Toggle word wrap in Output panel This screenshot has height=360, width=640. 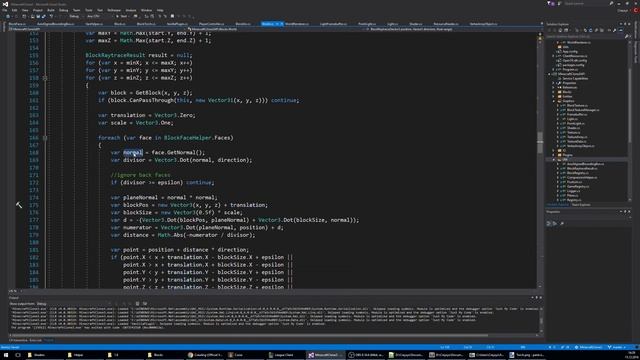click(145, 304)
